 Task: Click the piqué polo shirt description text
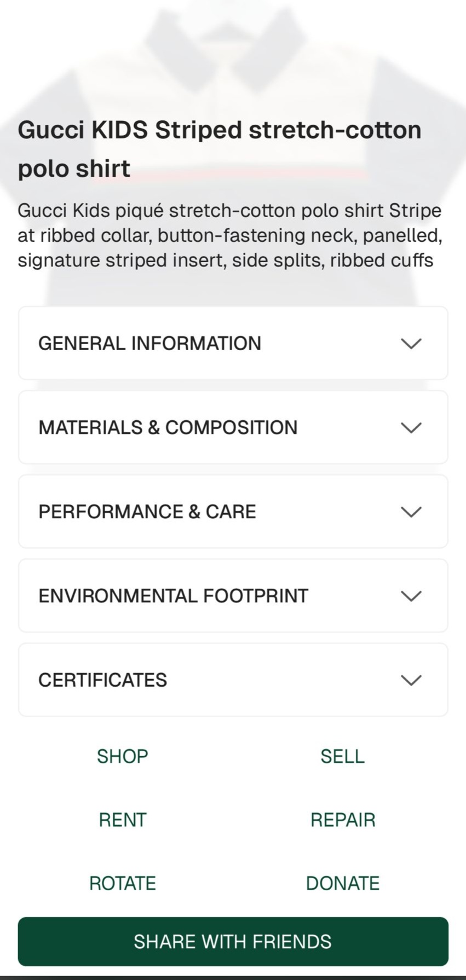[x=230, y=235]
